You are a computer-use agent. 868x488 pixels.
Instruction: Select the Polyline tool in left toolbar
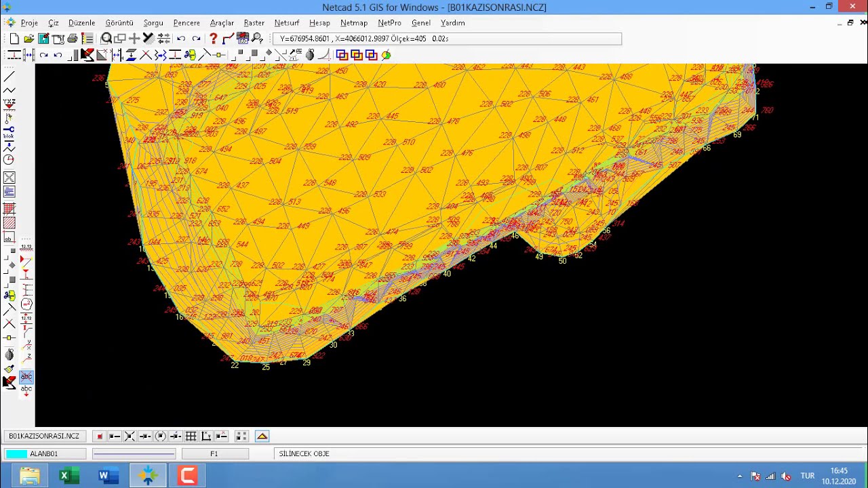pos(9,89)
